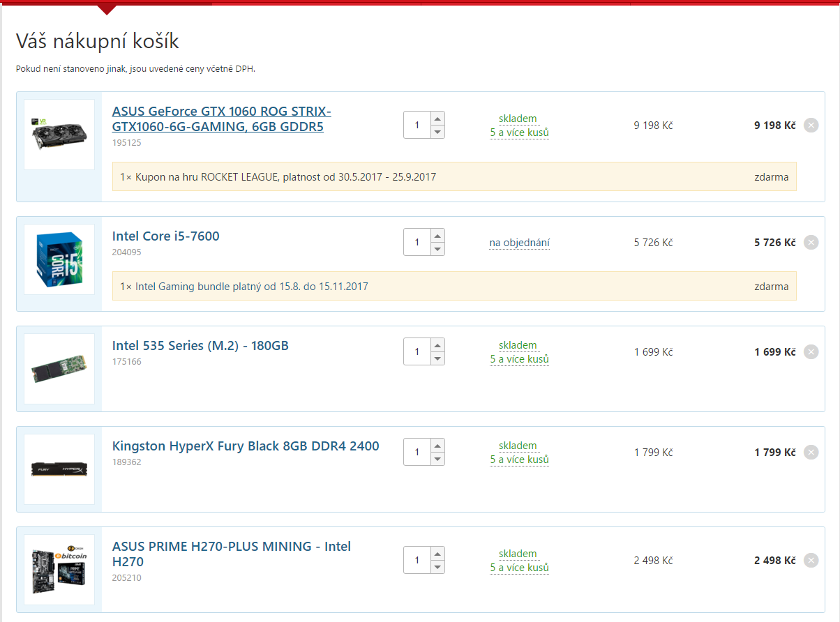The width and height of the screenshot is (840, 622).
Task: Remove Kingston HyperX Fury from cart
Action: (811, 453)
